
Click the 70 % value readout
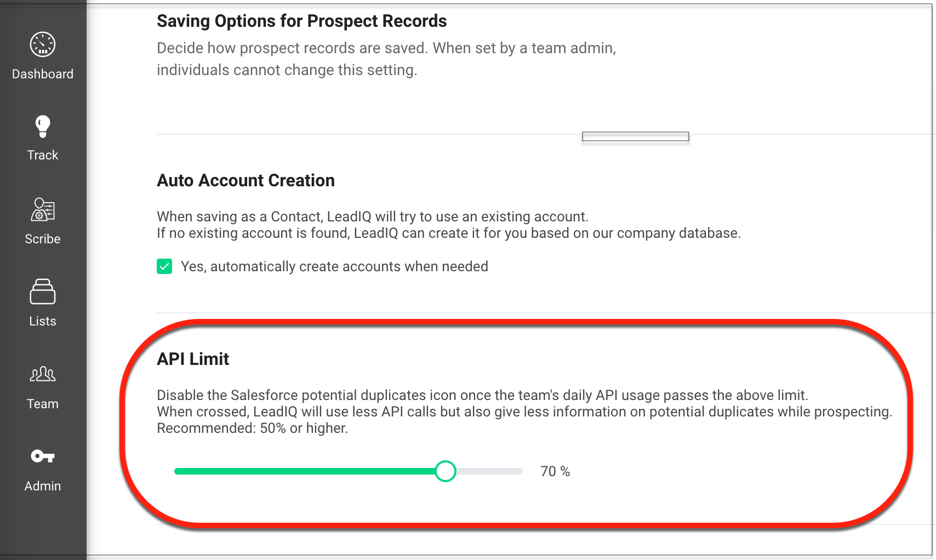(x=555, y=471)
